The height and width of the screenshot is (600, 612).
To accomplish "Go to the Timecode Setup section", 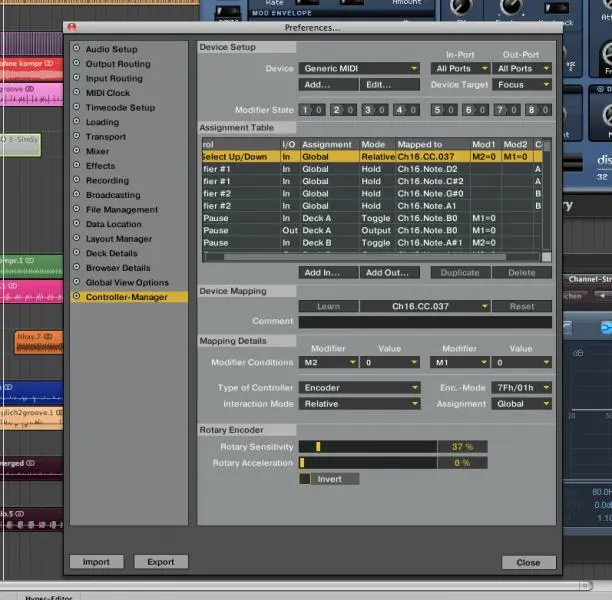I will (120, 108).
